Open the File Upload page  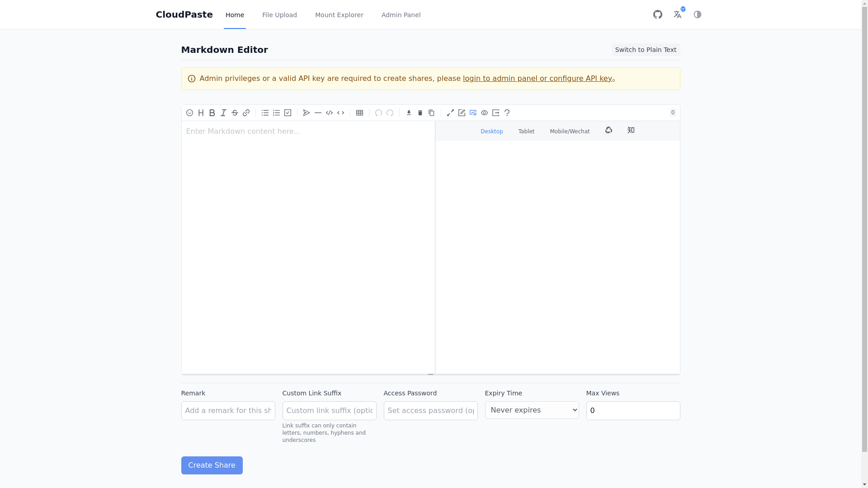279,15
